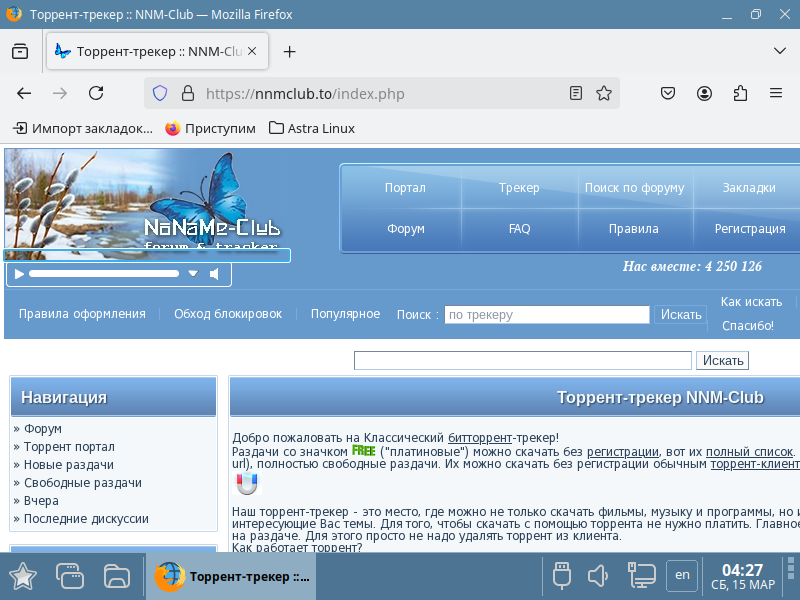Image resolution: width=800 pixels, height=600 pixels.
Task: Open Вчера navigation link
Action: [41, 501]
